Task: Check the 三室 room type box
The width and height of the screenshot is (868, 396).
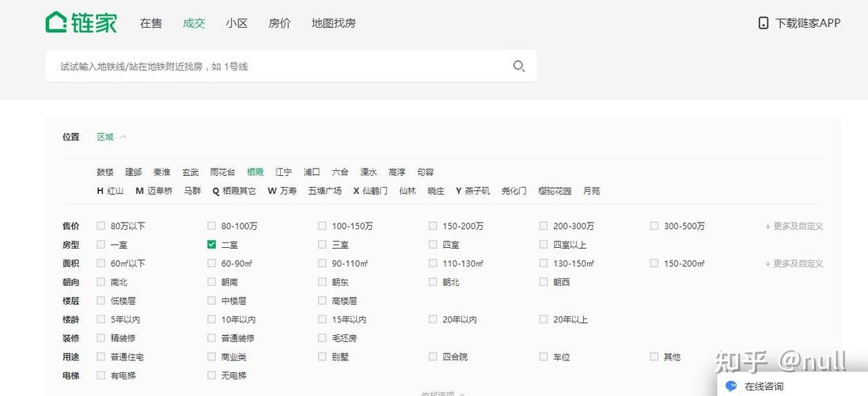Action: click(x=322, y=244)
